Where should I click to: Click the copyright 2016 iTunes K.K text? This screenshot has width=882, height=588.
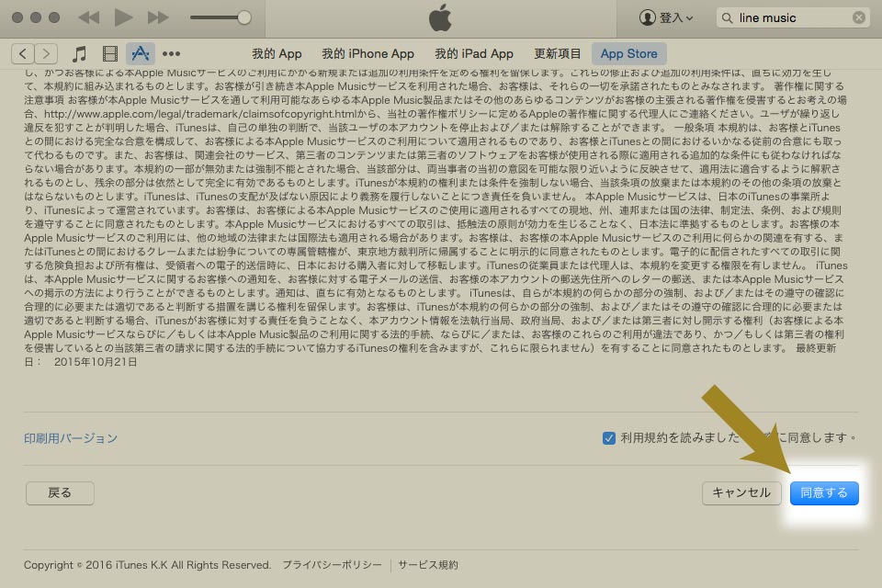point(147,565)
